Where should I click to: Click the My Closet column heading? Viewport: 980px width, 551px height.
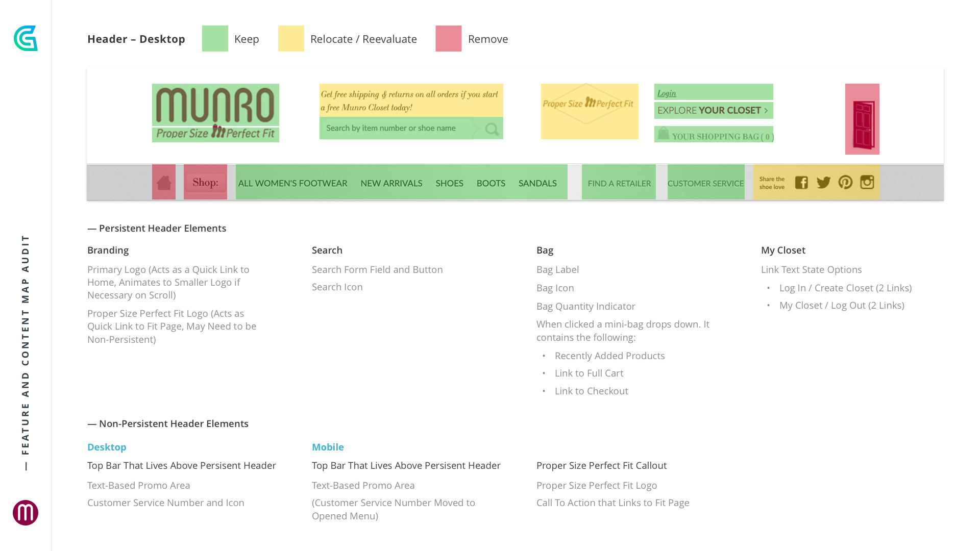tap(783, 250)
